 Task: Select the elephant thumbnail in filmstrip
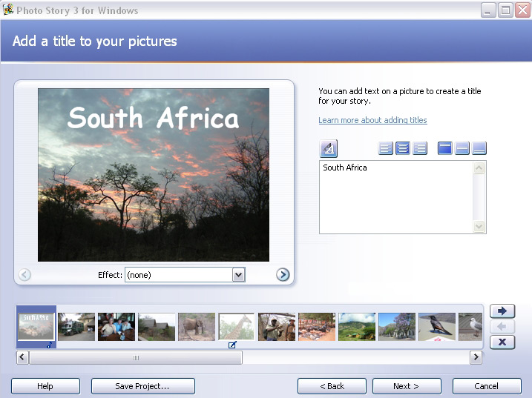197,327
